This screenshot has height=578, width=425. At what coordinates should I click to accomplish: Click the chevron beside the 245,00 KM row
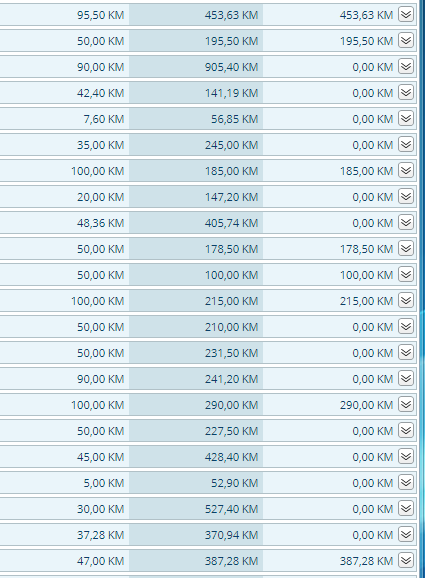406,144
